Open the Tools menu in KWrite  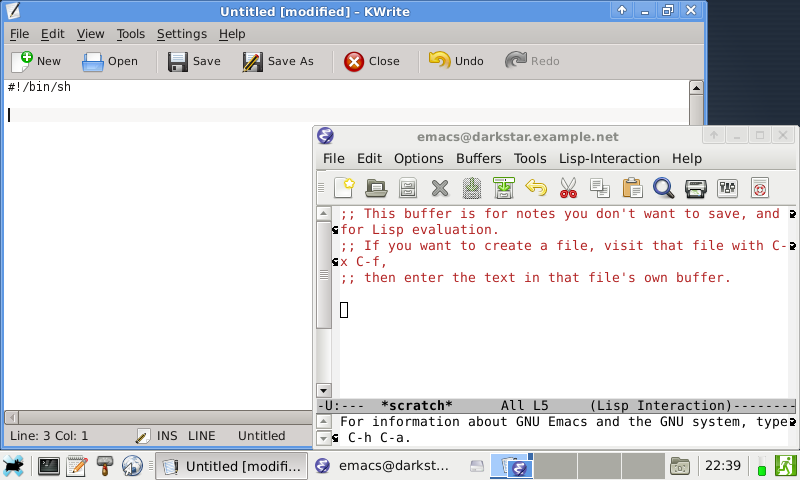click(130, 33)
